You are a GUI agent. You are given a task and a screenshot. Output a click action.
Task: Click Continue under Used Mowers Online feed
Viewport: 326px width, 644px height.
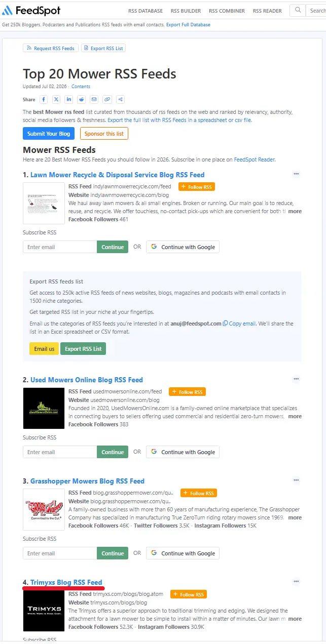click(x=113, y=452)
